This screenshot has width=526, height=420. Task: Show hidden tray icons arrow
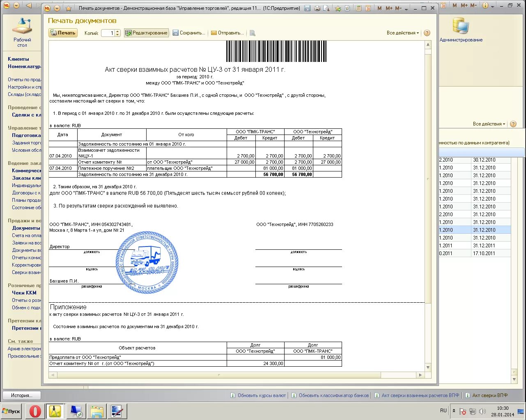[x=454, y=411]
